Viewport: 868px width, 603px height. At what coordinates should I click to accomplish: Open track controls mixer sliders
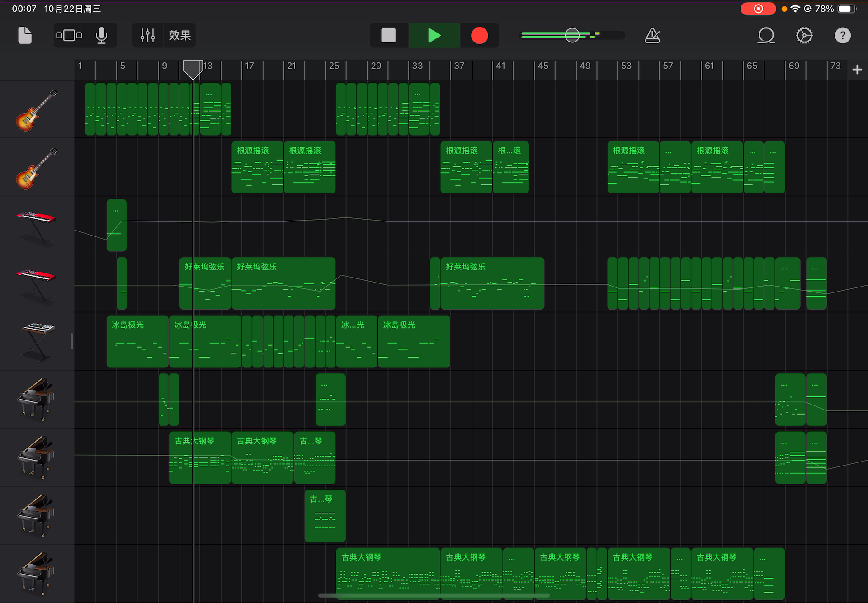click(x=147, y=35)
